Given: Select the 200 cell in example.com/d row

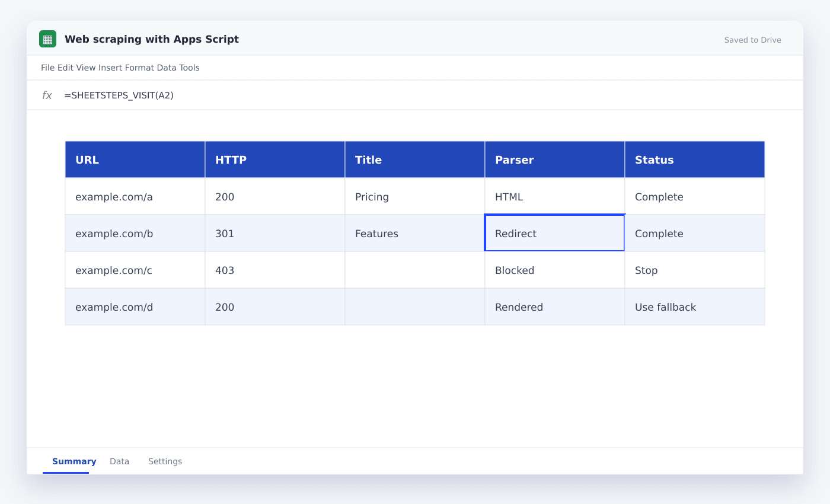Looking at the screenshot, I should [275, 307].
